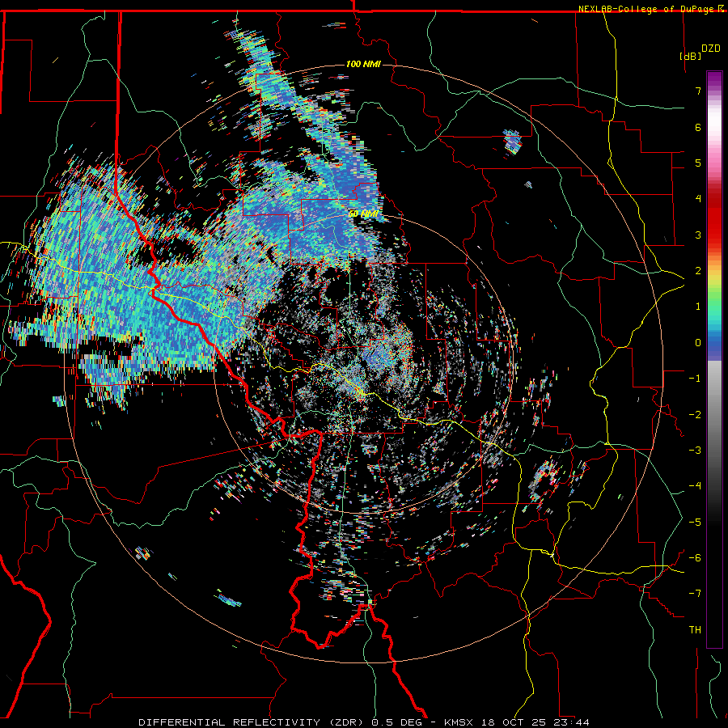Click the 6 value on color scale
The height and width of the screenshot is (728, 728).
(698, 127)
